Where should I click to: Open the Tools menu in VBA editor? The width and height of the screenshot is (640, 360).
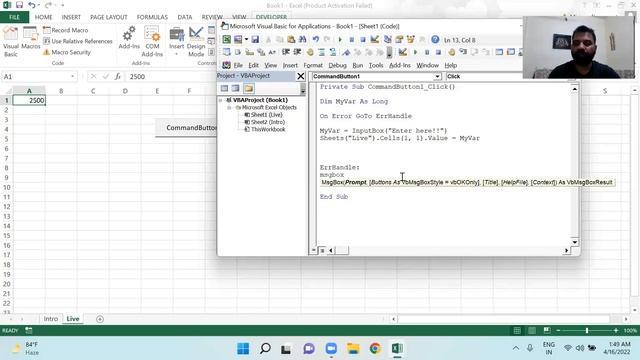click(376, 65)
